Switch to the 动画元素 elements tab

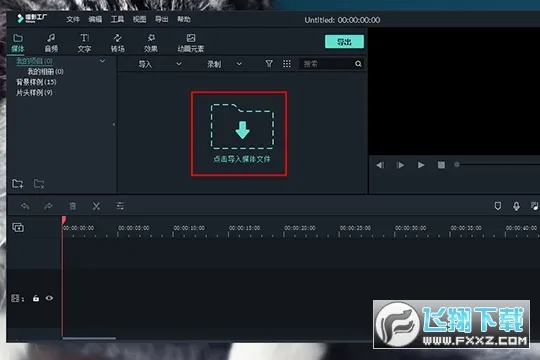pyautogui.click(x=190, y=43)
